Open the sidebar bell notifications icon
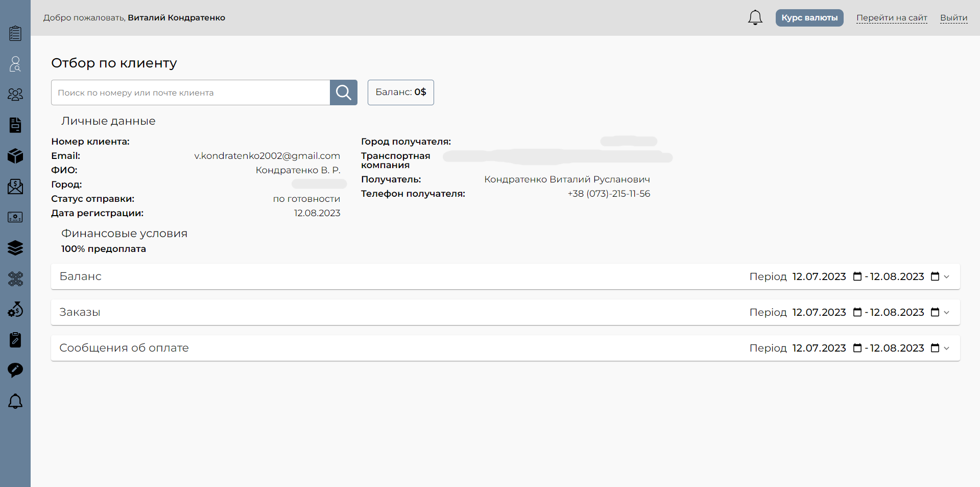Viewport: 980px width, 487px height. coord(15,401)
